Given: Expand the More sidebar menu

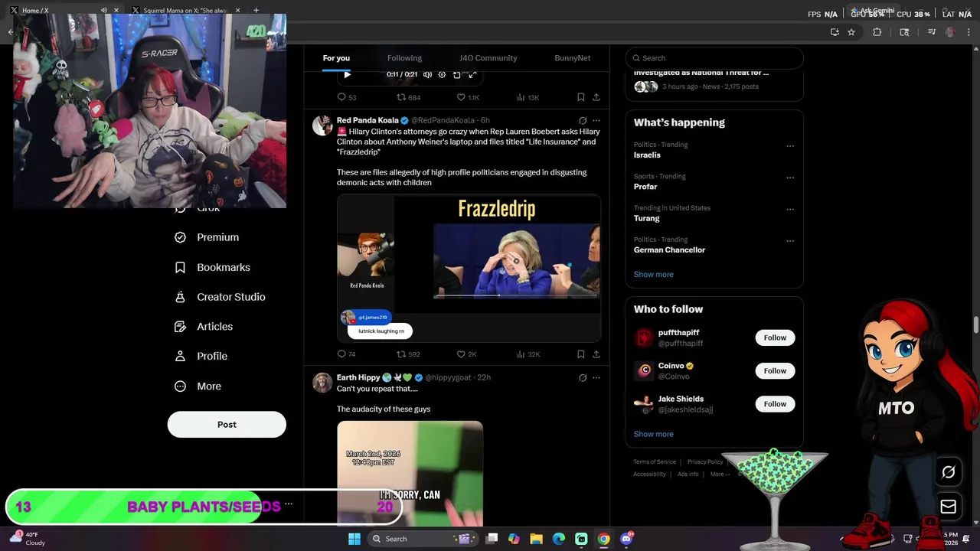Looking at the screenshot, I should pyautogui.click(x=198, y=386).
